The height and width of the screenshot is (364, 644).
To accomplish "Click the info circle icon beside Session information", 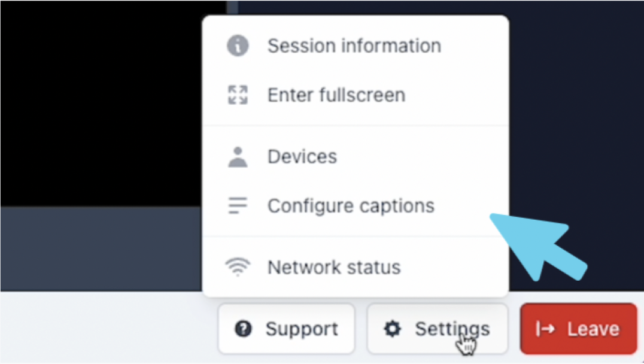I will tap(238, 45).
